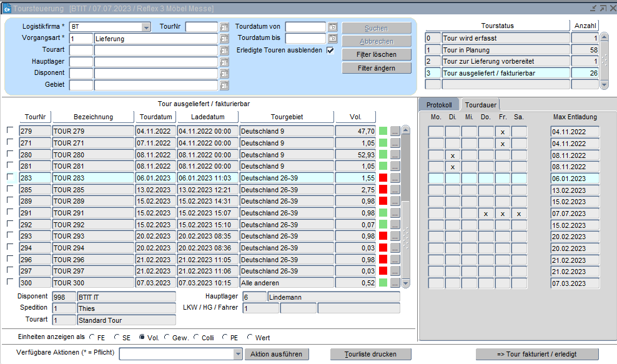Click lookup icon next to Gebiet field

pos(225,86)
